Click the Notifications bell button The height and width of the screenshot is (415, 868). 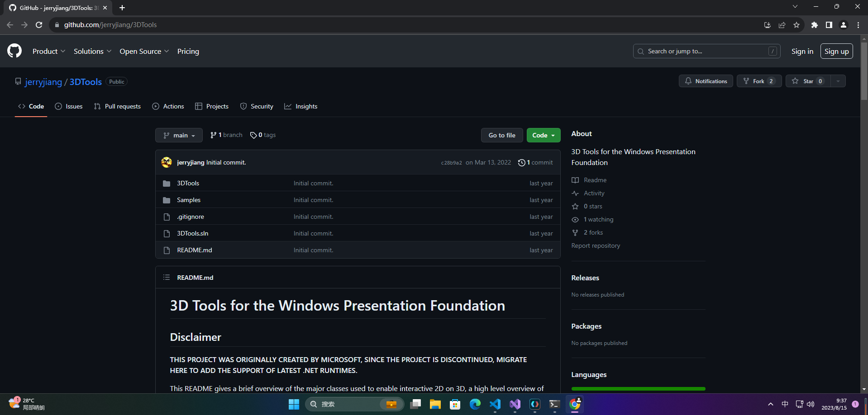click(x=706, y=81)
